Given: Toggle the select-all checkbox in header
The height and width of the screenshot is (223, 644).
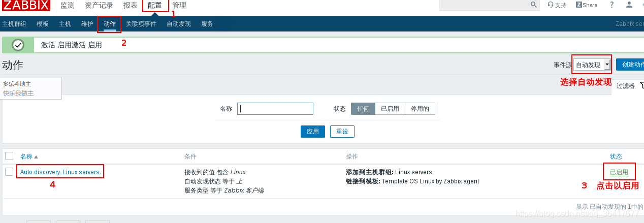Looking at the screenshot, I should pos(9,156).
